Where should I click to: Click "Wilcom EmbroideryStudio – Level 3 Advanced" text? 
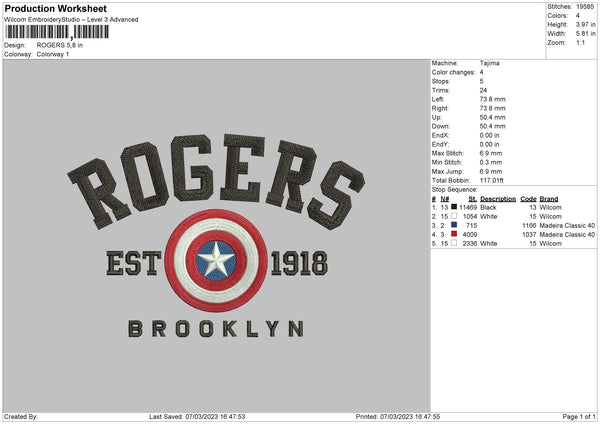[x=71, y=20]
